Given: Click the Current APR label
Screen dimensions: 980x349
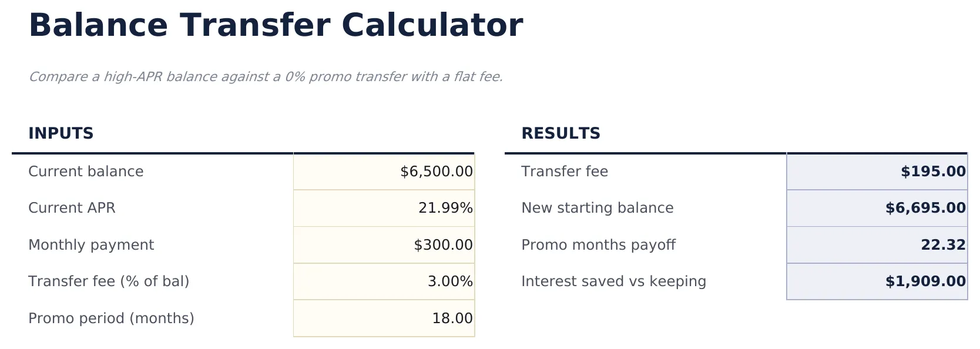Looking at the screenshot, I should (x=72, y=208).
